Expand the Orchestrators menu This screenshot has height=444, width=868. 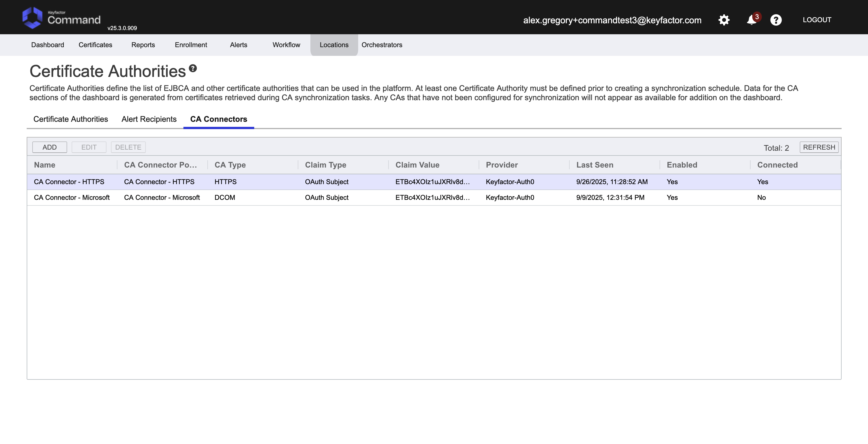381,45
